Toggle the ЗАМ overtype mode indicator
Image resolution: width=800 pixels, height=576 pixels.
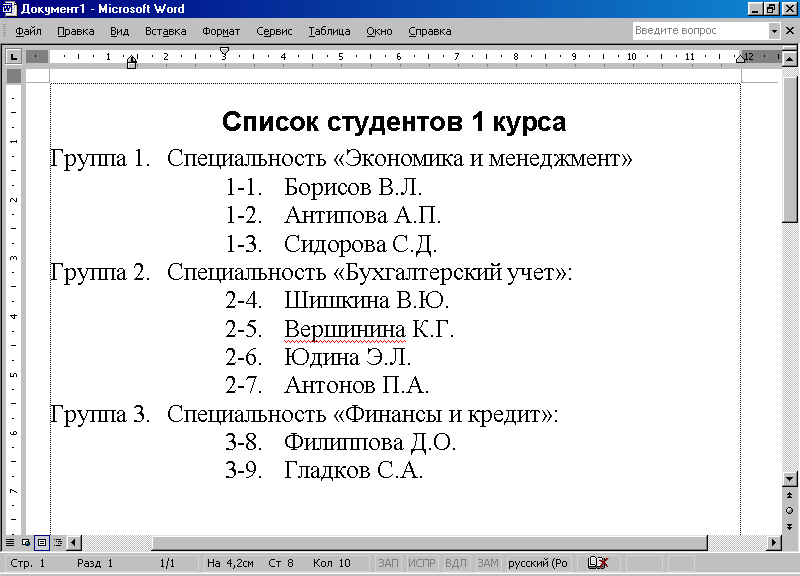488,563
